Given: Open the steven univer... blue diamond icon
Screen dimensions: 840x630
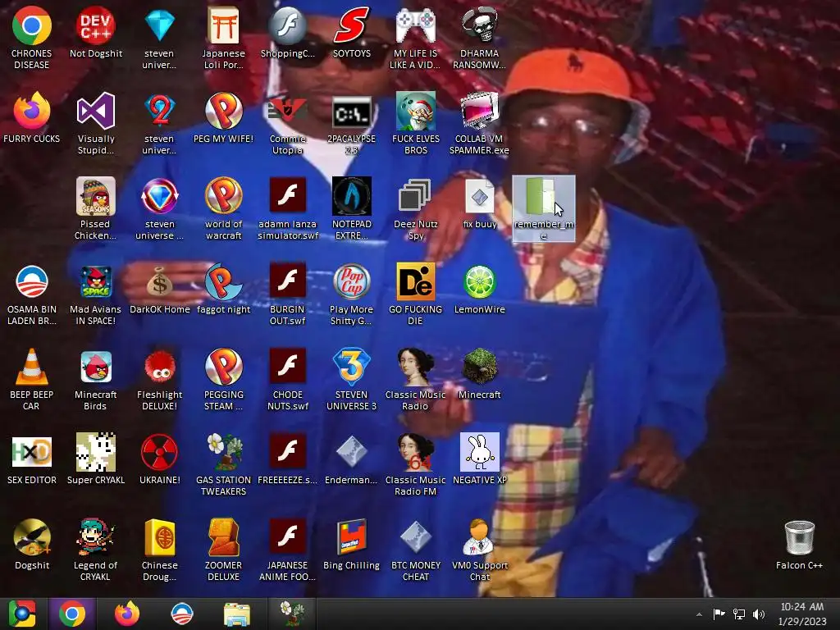Looking at the screenshot, I should (160, 26).
